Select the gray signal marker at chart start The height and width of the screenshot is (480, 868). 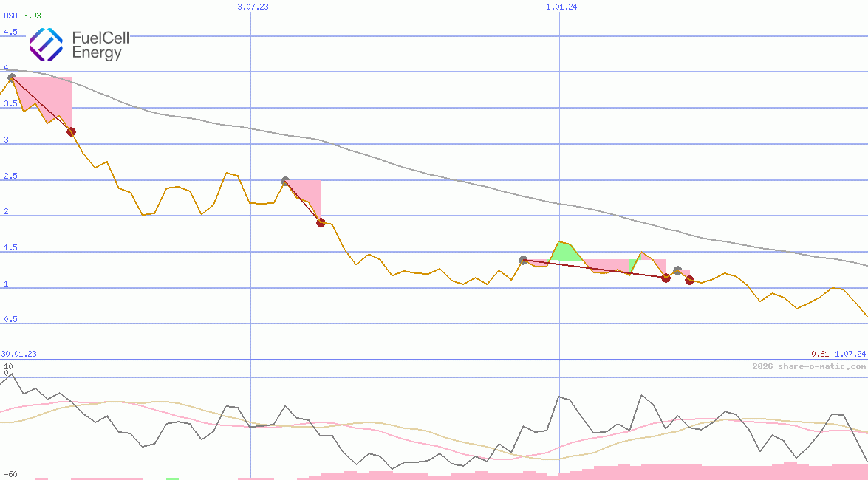coord(11,77)
